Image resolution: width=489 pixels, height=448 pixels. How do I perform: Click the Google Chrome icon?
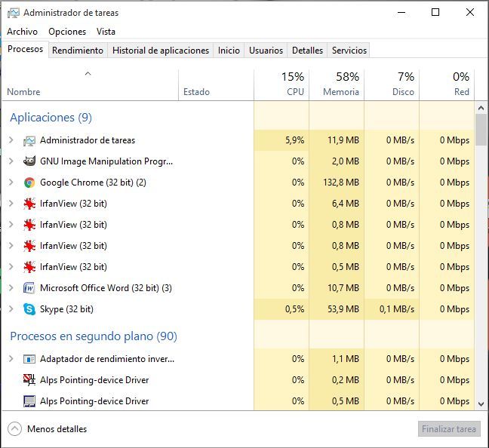coord(29,183)
